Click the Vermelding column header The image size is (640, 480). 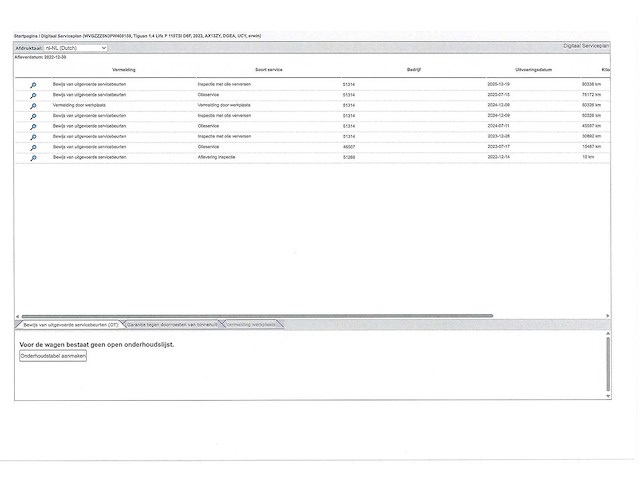click(x=124, y=70)
